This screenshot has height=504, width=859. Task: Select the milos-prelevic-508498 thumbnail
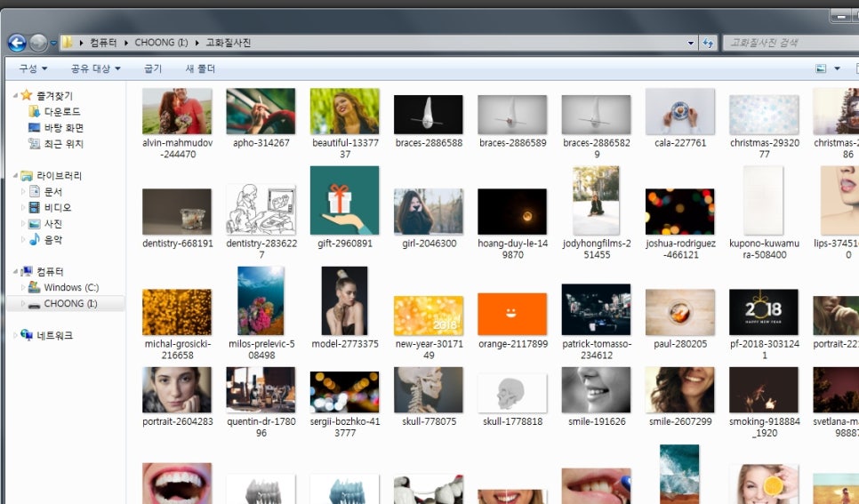[x=261, y=300]
